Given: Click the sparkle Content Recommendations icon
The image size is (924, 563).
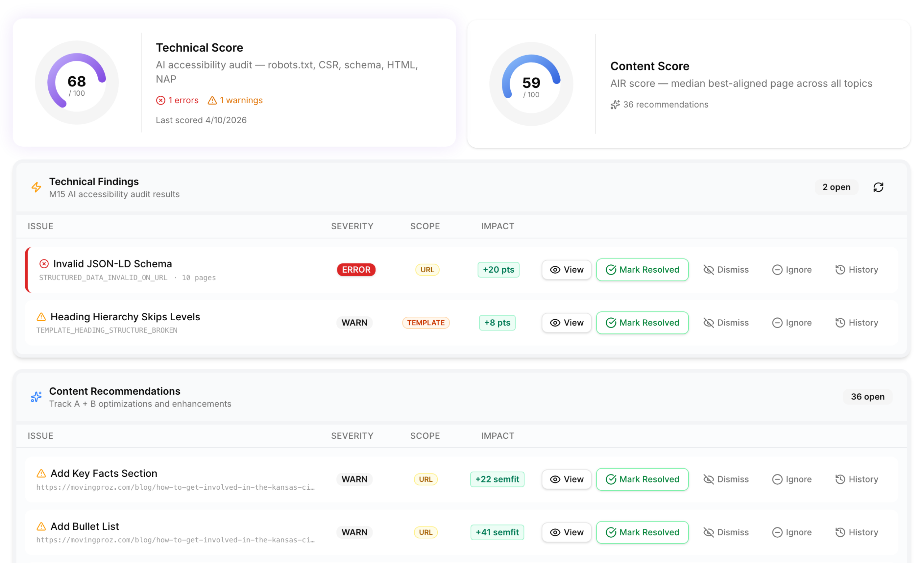Looking at the screenshot, I should tap(36, 397).
